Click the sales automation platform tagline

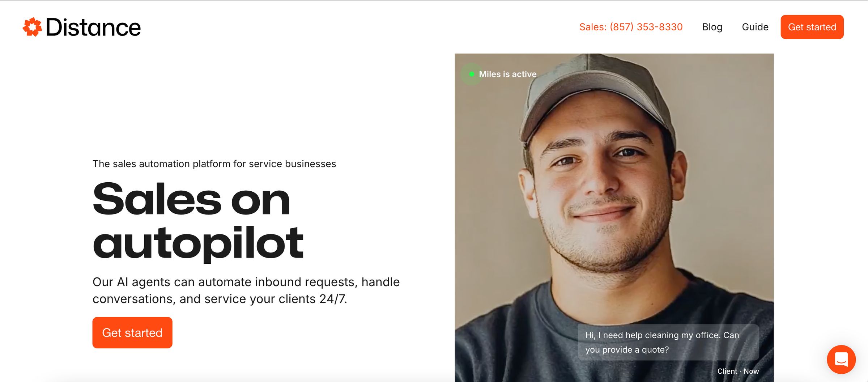pos(214,164)
